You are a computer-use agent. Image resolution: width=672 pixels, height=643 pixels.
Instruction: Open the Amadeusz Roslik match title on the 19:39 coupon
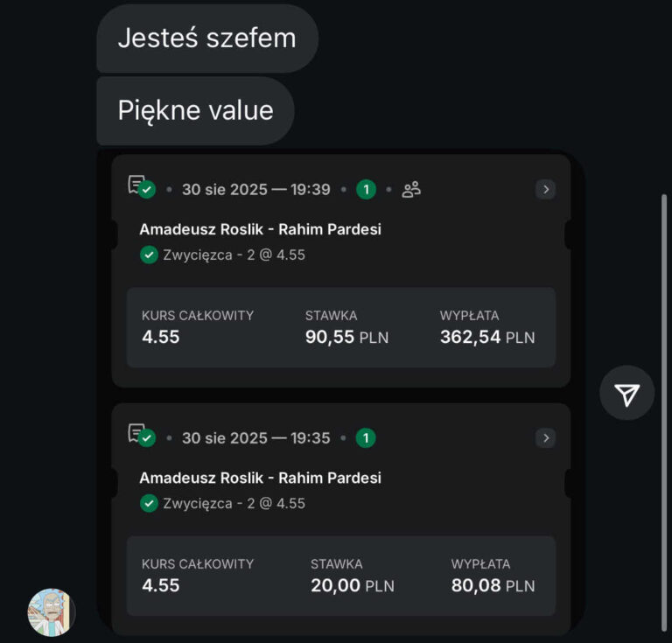click(260, 229)
